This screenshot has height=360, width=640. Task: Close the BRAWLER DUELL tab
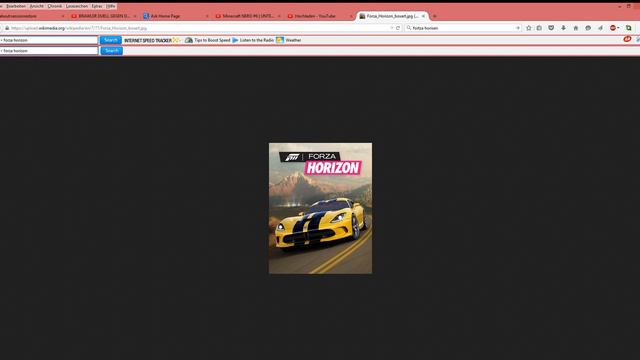click(135, 16)
